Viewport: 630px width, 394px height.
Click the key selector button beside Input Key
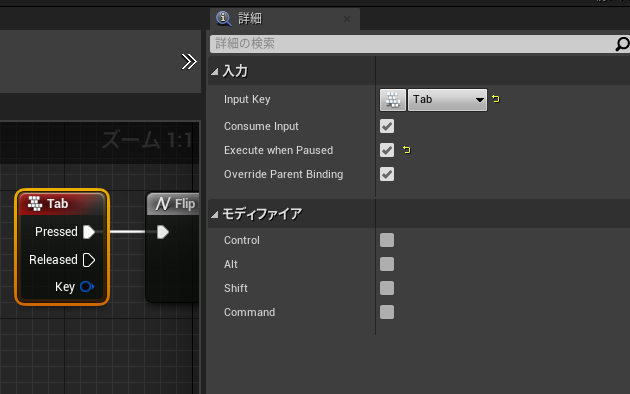[393, 100]
